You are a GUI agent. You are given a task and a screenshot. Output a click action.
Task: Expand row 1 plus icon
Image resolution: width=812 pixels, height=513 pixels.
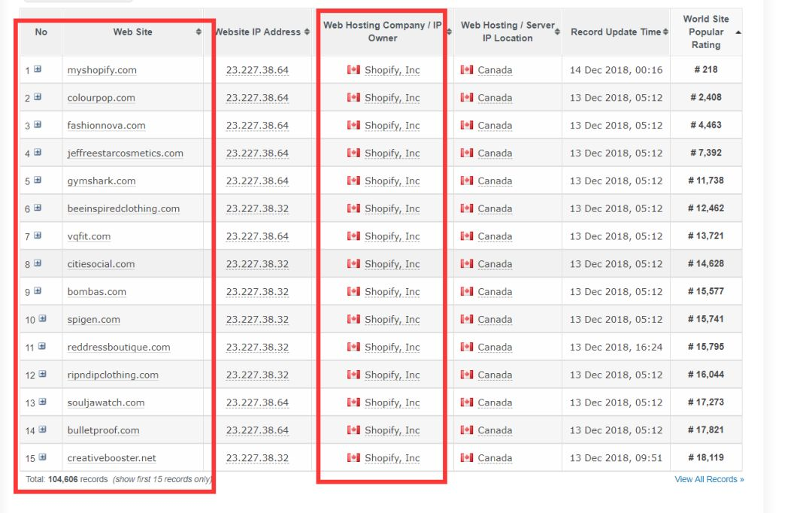tap(38, 69)
